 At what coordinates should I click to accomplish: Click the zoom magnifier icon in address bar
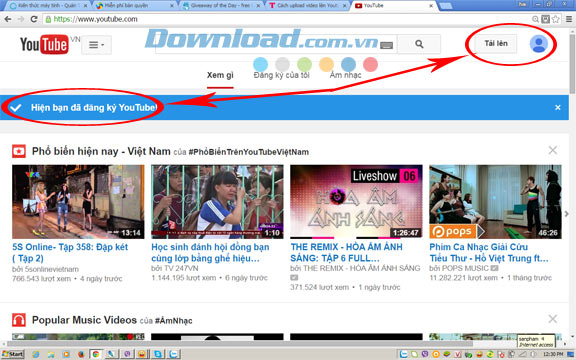click(x=536, y=19)
